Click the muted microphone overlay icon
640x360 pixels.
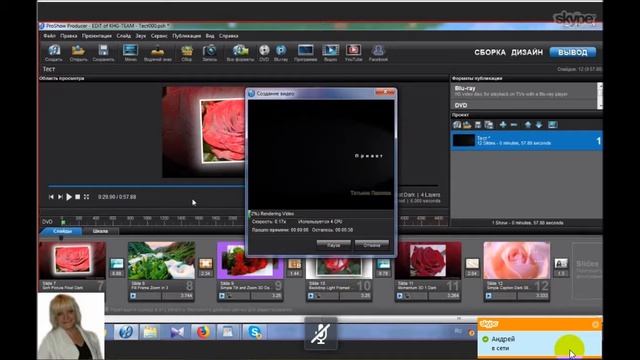click(x=321, y=333)
